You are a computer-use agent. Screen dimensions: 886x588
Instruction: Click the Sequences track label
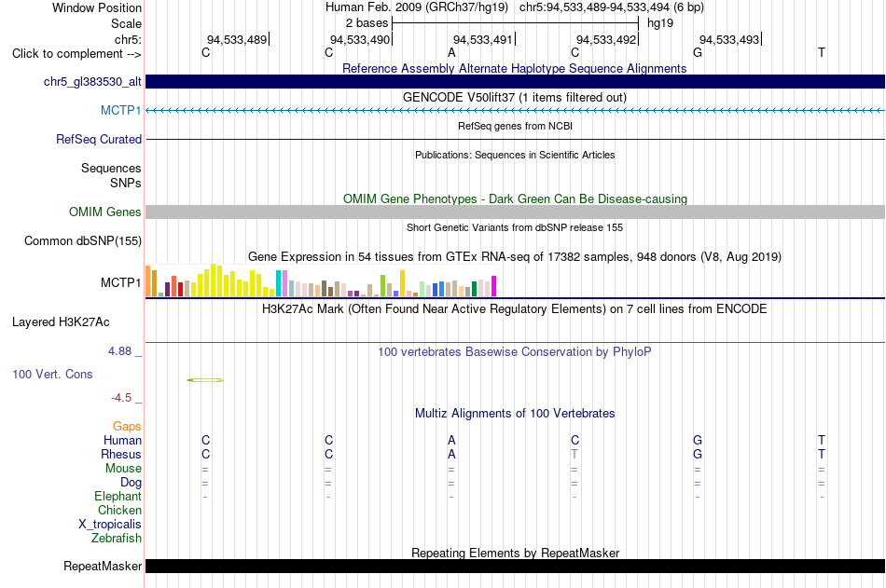click(x=111, y=169)
